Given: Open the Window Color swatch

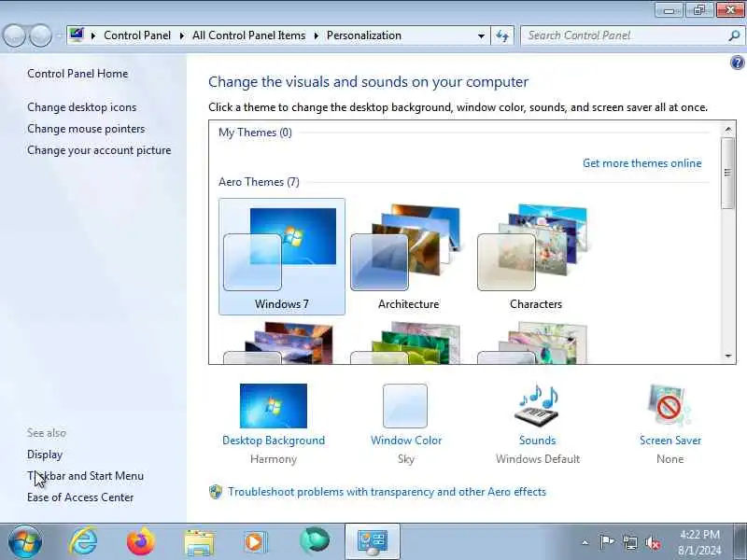Looking at the screenshot, I should click(x=405, y=406).
